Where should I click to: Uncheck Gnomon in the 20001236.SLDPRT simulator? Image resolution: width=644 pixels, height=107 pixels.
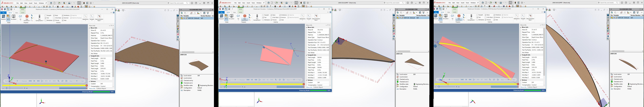pyautogui.click(x=280, y=17)
